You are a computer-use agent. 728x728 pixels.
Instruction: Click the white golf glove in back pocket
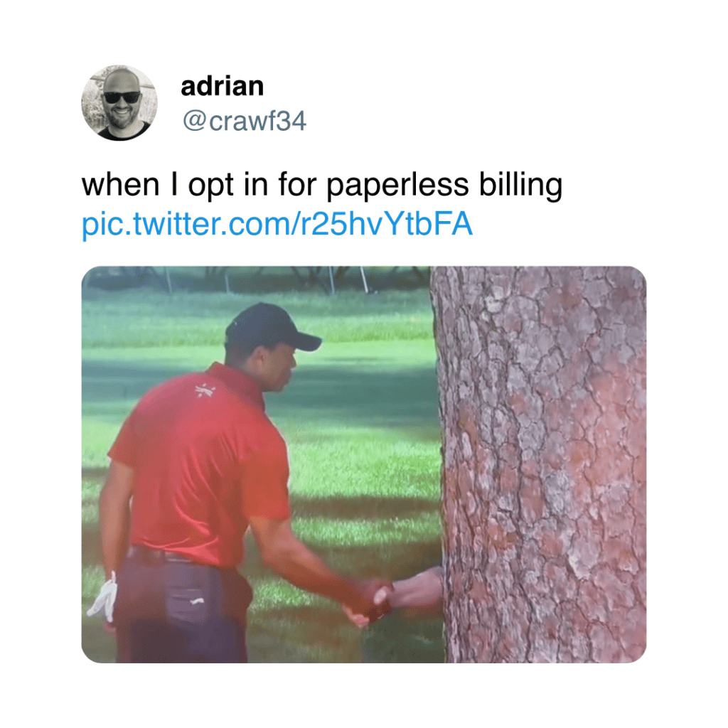coord(103,599)
